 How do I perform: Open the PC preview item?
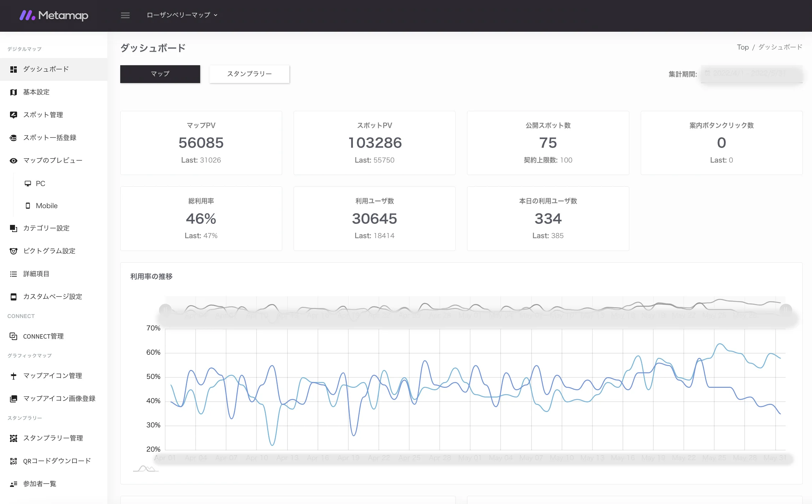40,183
